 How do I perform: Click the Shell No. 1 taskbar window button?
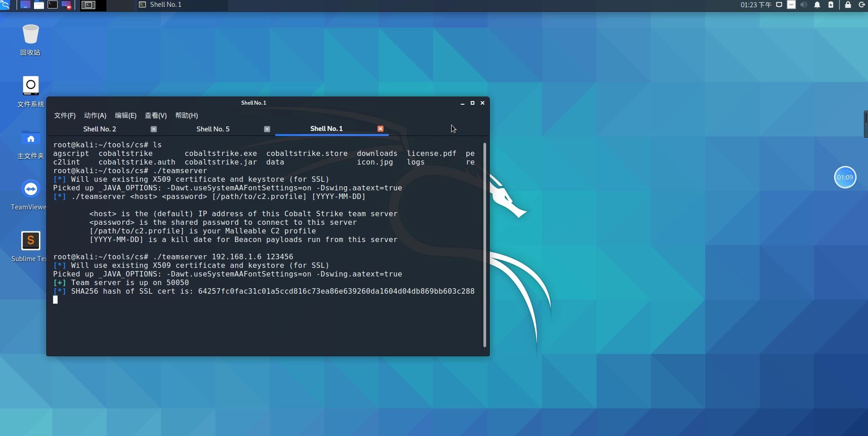pyautogui.click(x=181, y=5)
